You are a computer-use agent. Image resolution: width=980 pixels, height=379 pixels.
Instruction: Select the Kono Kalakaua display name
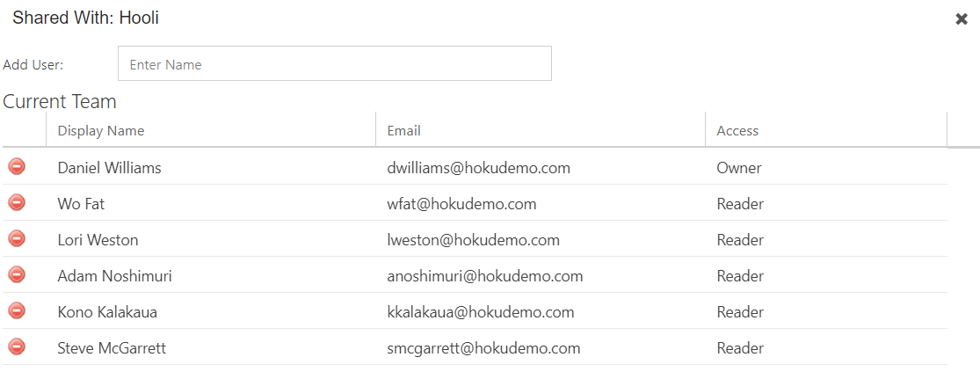coord(107,312)
